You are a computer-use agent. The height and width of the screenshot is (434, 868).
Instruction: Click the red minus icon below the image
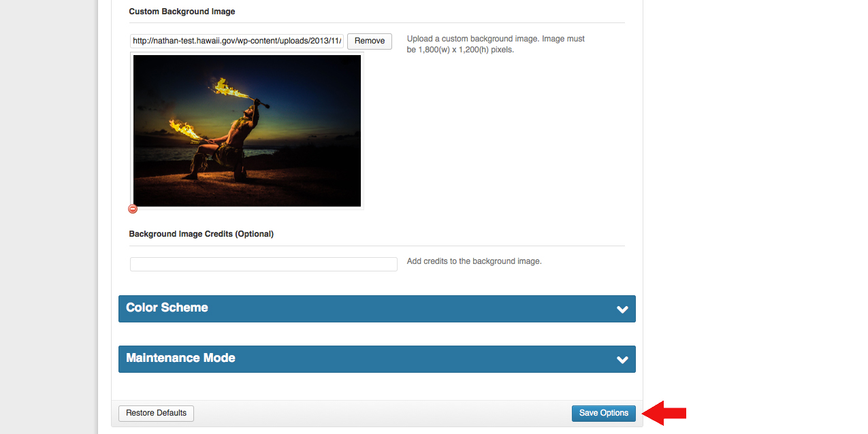[133, 209]
